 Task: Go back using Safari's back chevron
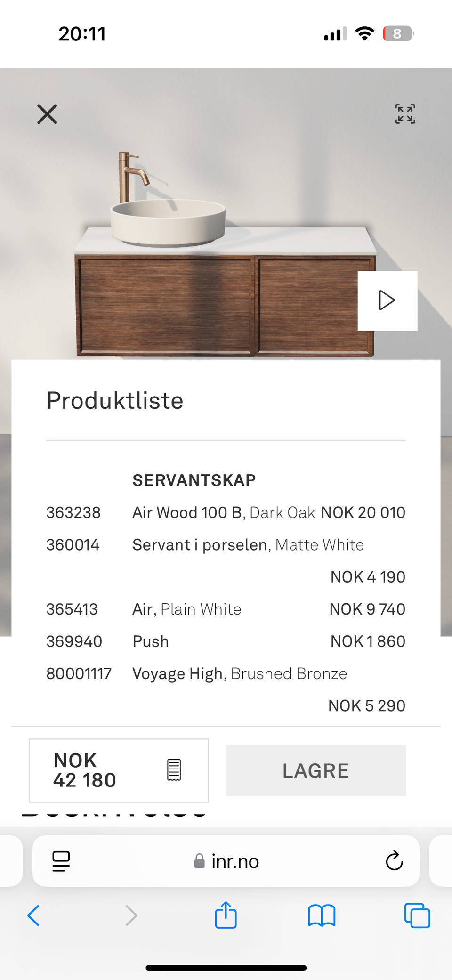33,915
